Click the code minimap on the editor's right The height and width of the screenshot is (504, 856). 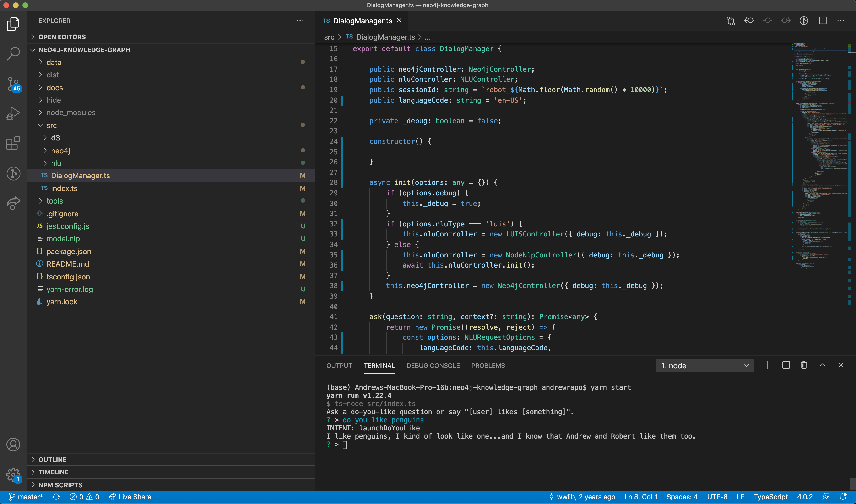tap(820, 158)
